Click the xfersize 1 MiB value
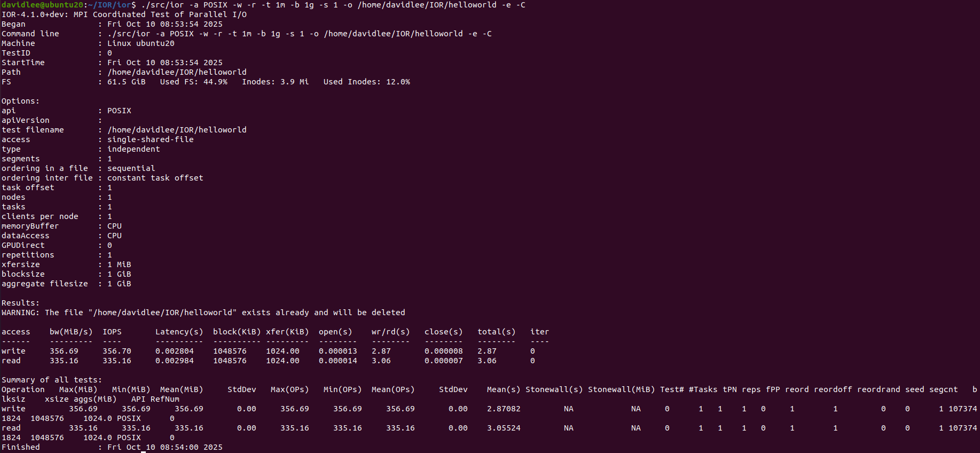 tap(119, 264)
